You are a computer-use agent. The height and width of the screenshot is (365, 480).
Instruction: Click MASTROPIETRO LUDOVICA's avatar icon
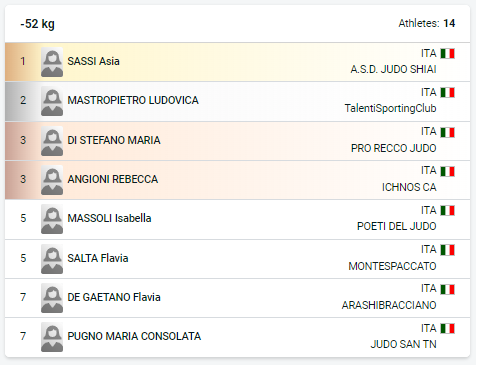[x=52, y=101]
